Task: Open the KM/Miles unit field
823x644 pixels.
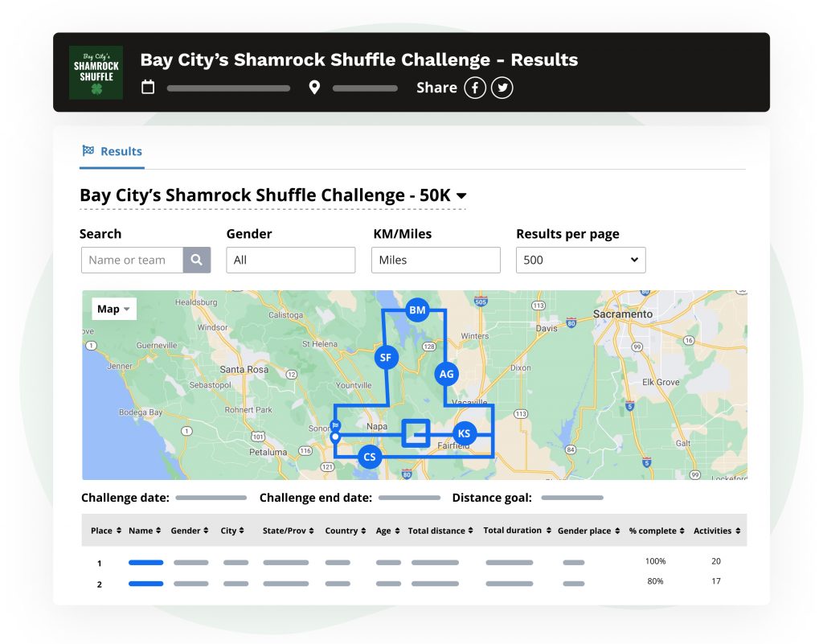Action: point(435,260)
